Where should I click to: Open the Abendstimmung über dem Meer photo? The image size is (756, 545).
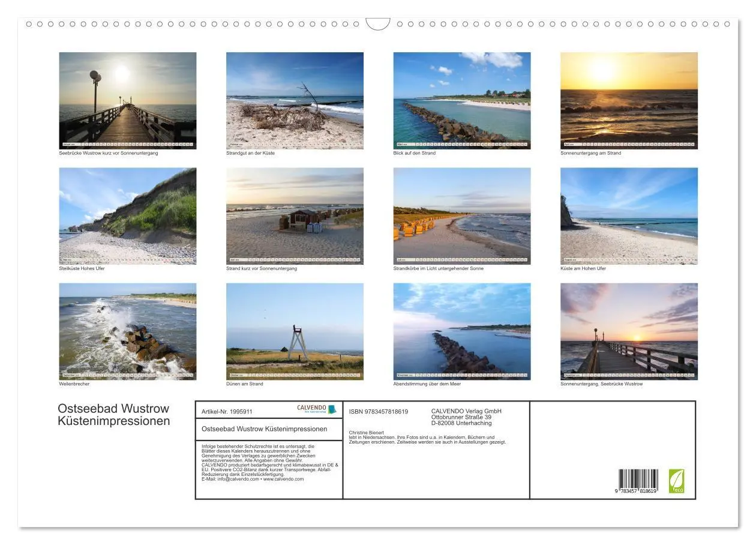coord(462,331)
